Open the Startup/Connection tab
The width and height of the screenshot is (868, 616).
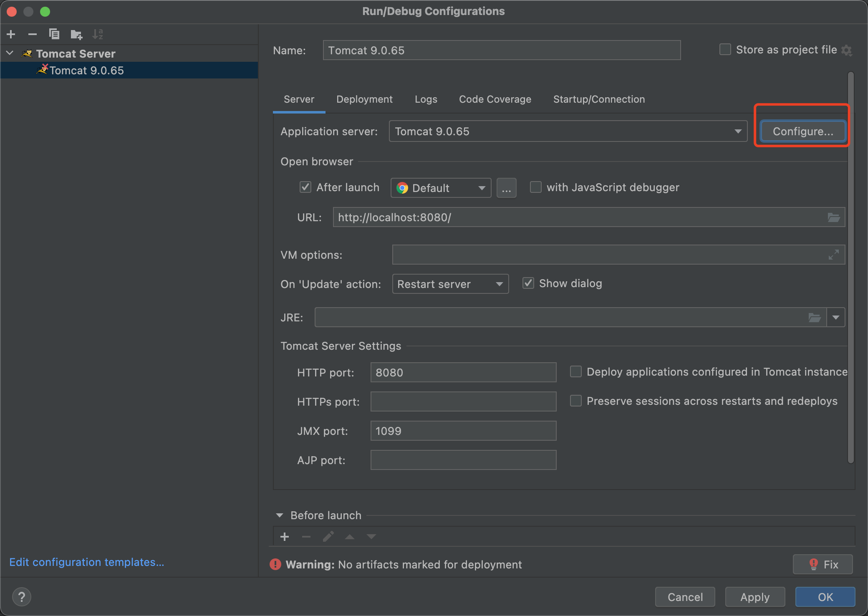pos(599,99)
